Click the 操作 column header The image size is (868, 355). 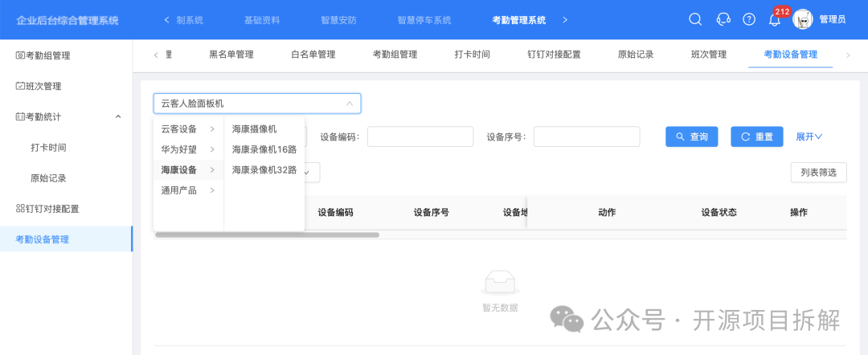coord(799,212)
